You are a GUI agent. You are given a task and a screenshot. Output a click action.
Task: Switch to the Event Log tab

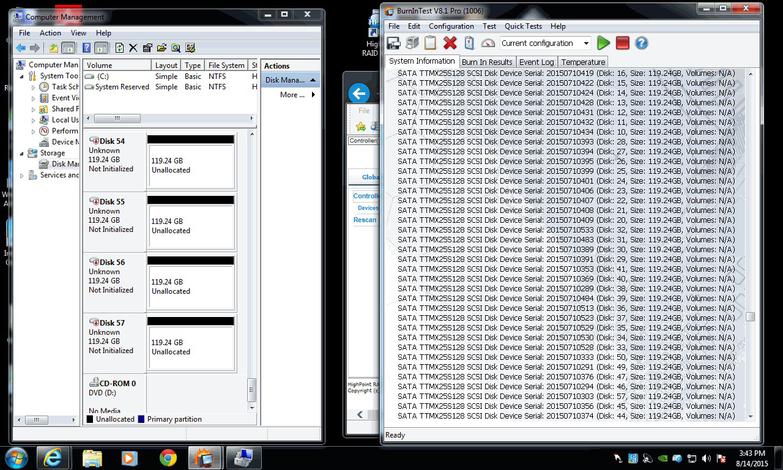pos(536,62)
